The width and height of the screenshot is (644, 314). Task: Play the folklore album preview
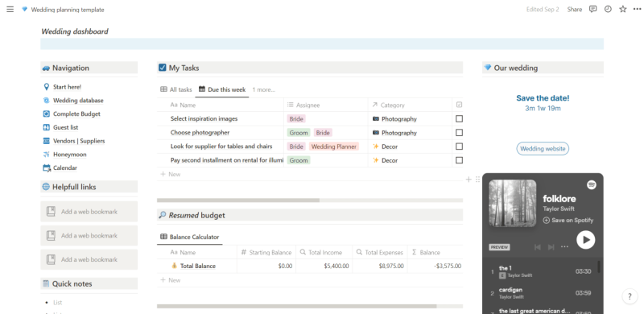pyautogui.click(x=586, y=240)
